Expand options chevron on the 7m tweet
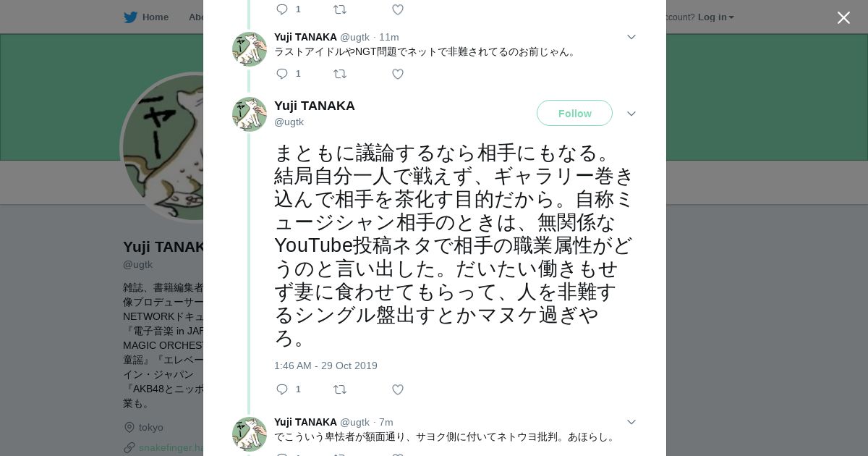This screenshot has height=456, width=868. pyautogui.click(x=631, y=422)
